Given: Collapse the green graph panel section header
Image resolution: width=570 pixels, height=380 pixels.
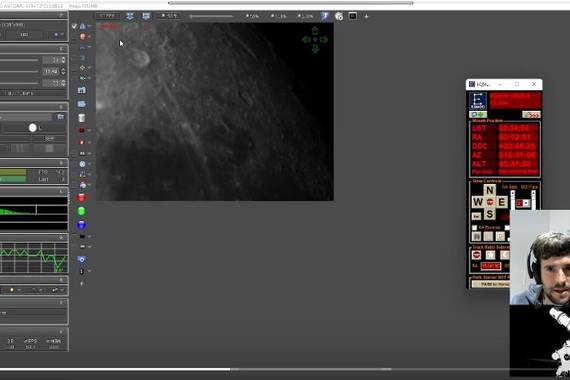Looking at the screenshot, I should pos(61,237).
